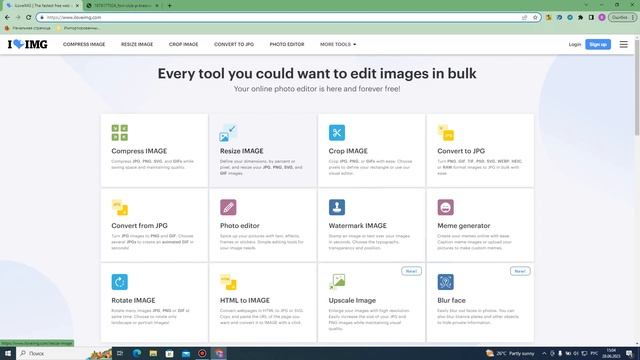Click the Photo editor pencil icon
This screenshot has width=640, height=360.
click(228, 207)
